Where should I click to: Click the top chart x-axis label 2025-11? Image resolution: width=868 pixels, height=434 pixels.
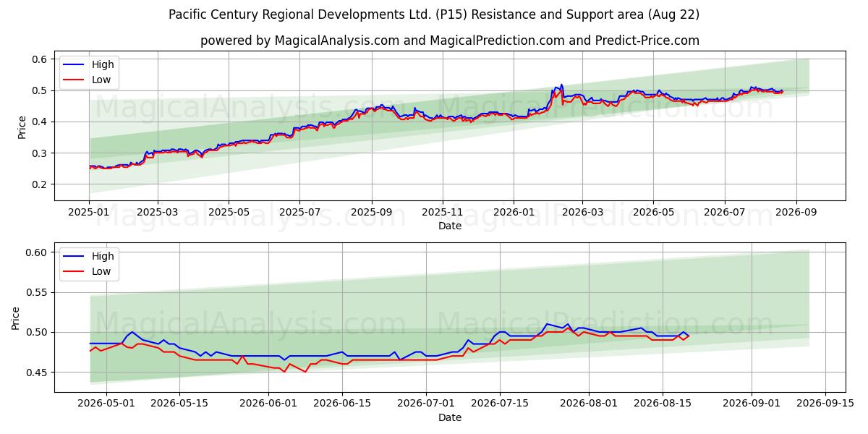443,213
